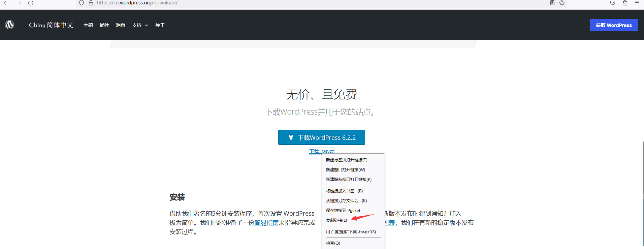This screenshot has height=249, width=644.
Task: Click the browser forward arrow
Action: tap(19, 3)
